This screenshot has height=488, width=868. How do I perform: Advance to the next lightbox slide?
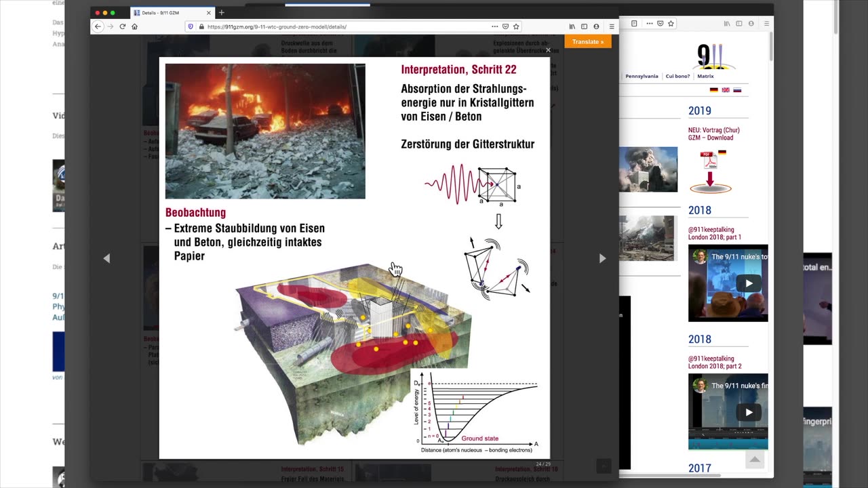coord(602,258)
